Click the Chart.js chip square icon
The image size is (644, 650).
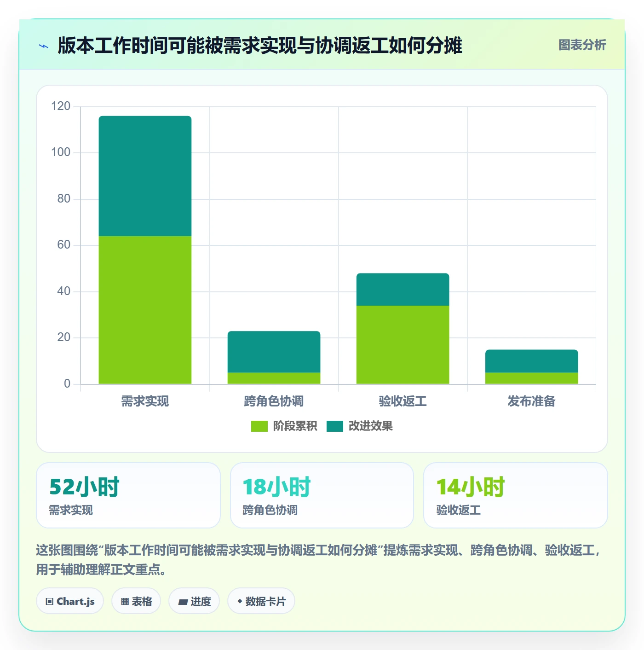(50, 602)
